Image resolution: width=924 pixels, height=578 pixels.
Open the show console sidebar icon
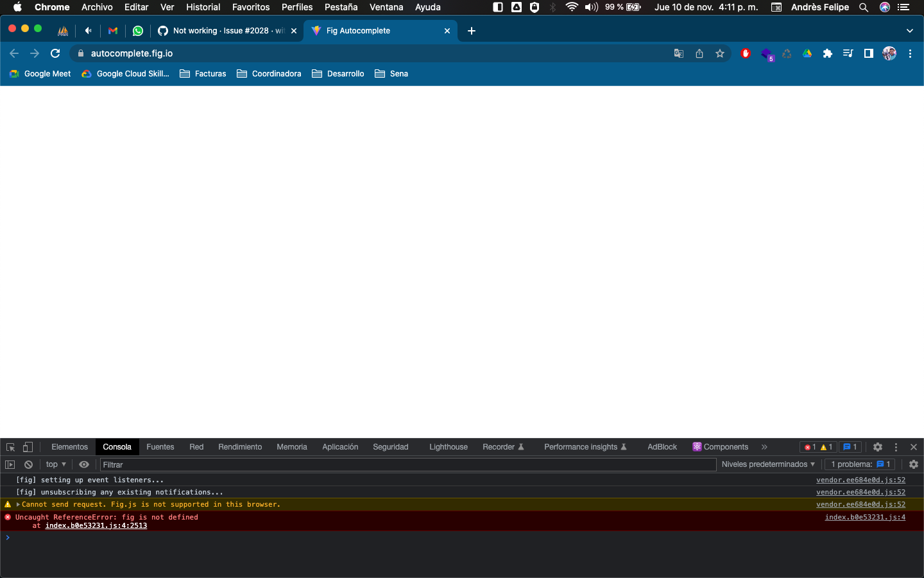click(10, 464)
